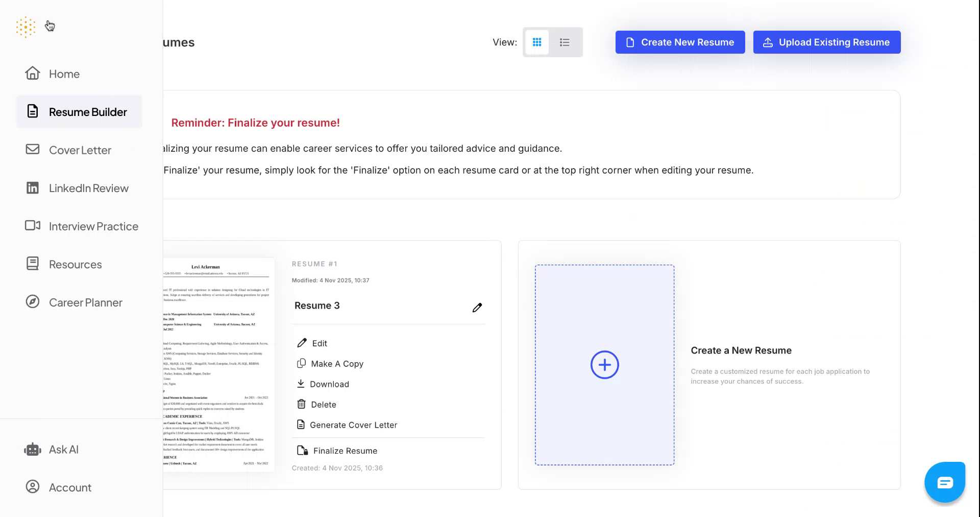The width and height of the screenshot is (980, 517).
Task: Select the Home icon in the sidebar
Action: point(32,73)
